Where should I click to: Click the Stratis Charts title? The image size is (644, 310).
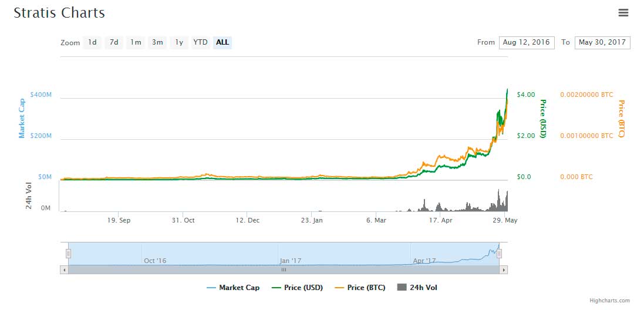coord(59,13)
